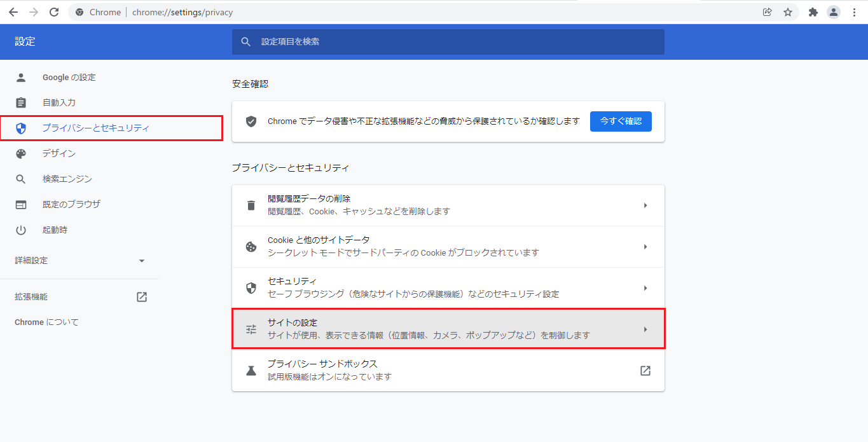Click the share page icon
The width and height of the screenshot is (868, 442).
(768, 12)
